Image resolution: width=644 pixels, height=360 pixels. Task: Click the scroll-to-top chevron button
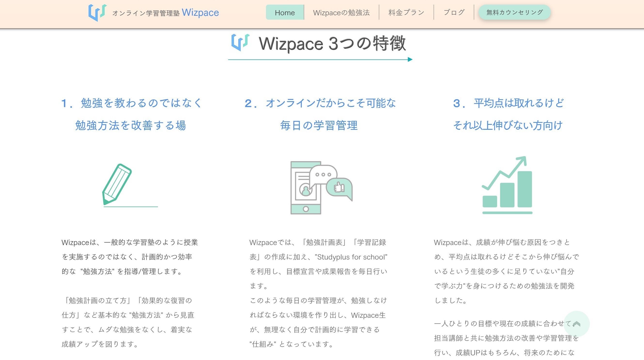pos(576,324)
